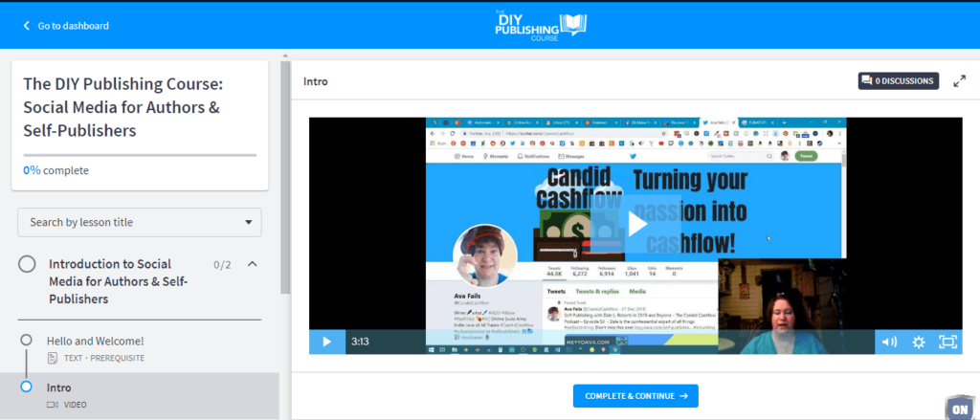This screenshot has width=980, height=420.
Task: Click the ON badge in the corner
Action: coord(959,409)
